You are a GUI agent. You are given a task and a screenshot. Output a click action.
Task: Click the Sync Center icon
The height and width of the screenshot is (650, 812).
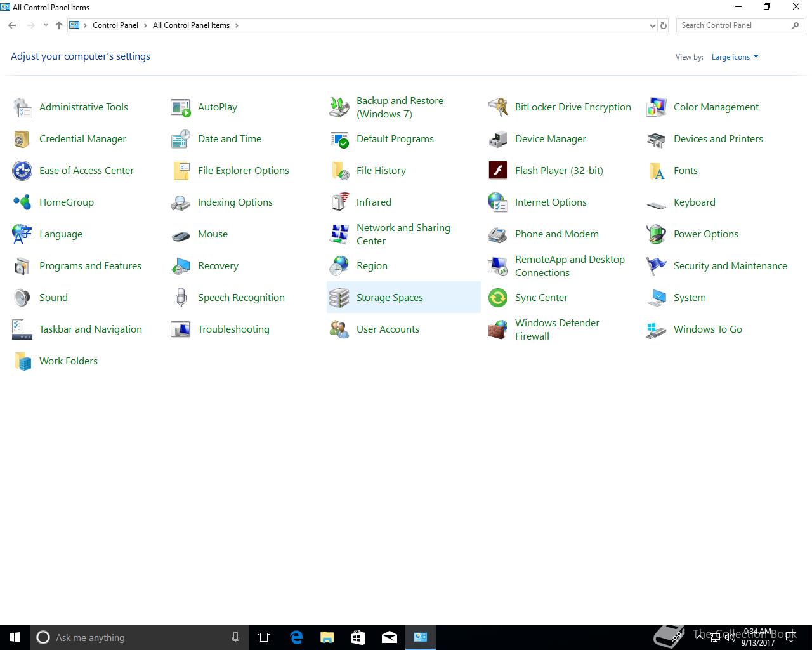pos(498,298)
